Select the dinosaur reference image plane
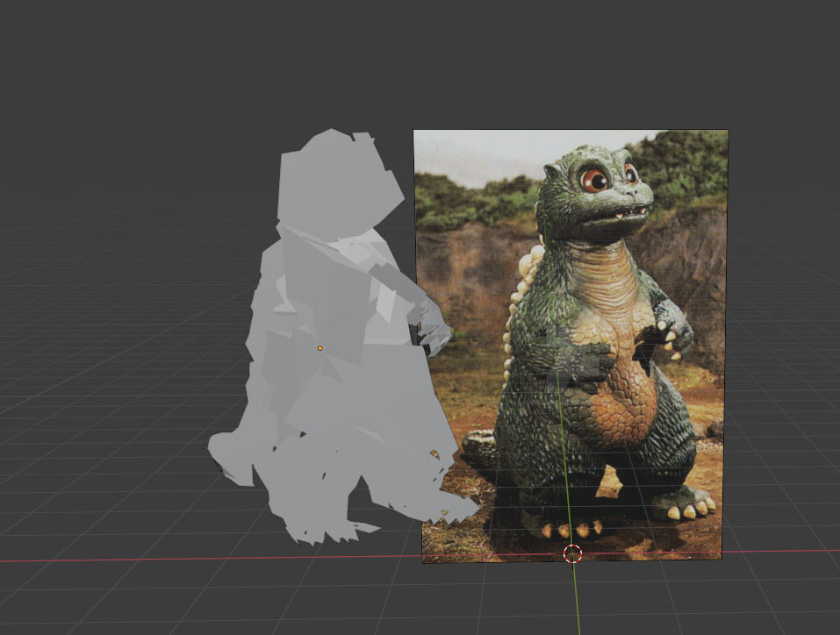This screenshot has width=840, height=635. (571, 346)
